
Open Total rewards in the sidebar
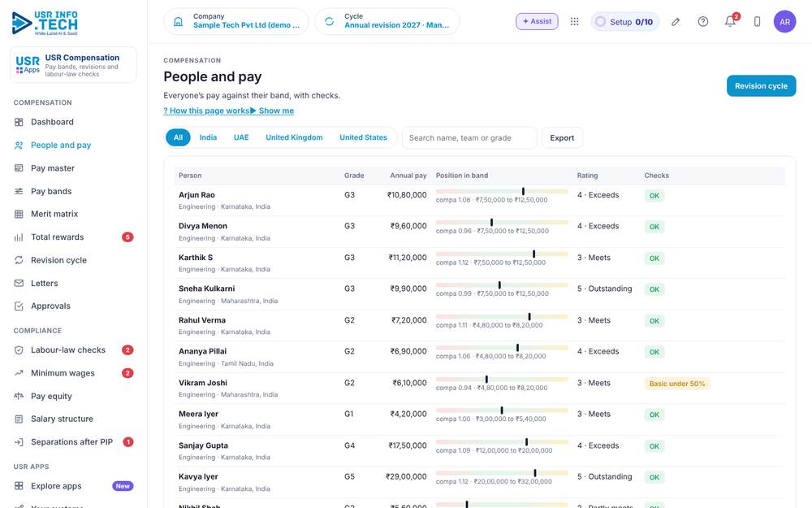(74, 237)
